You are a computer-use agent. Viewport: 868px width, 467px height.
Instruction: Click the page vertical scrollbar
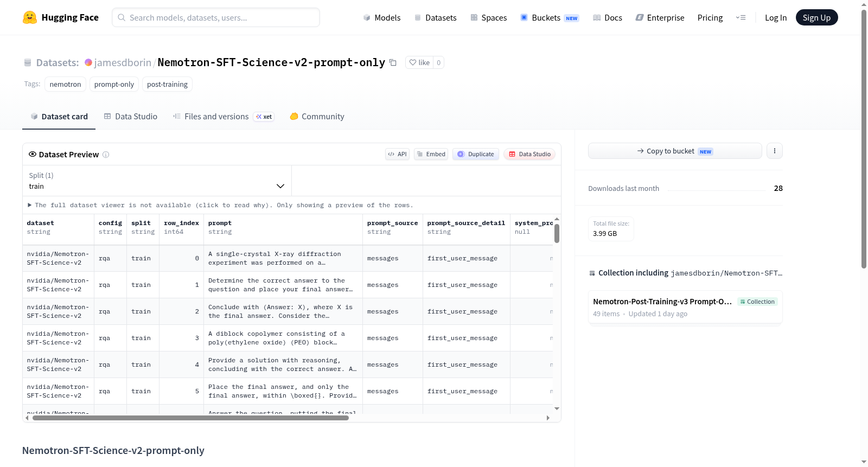pyautogui.click(x=864, y=139)
